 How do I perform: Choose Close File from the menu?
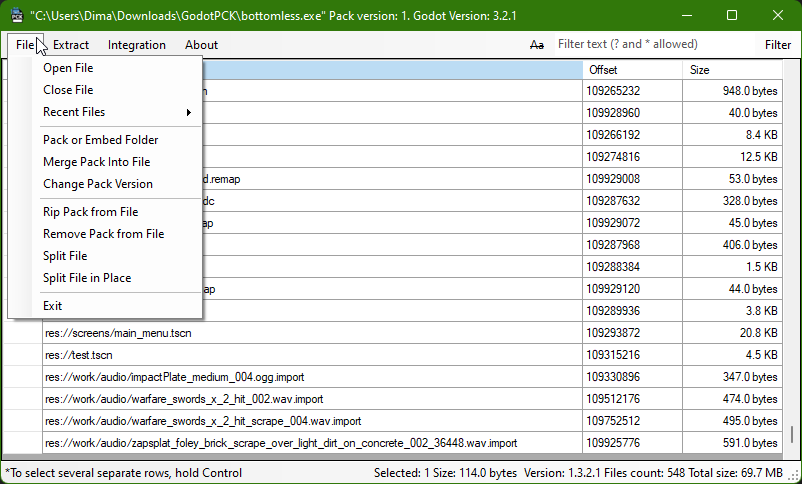68,90
